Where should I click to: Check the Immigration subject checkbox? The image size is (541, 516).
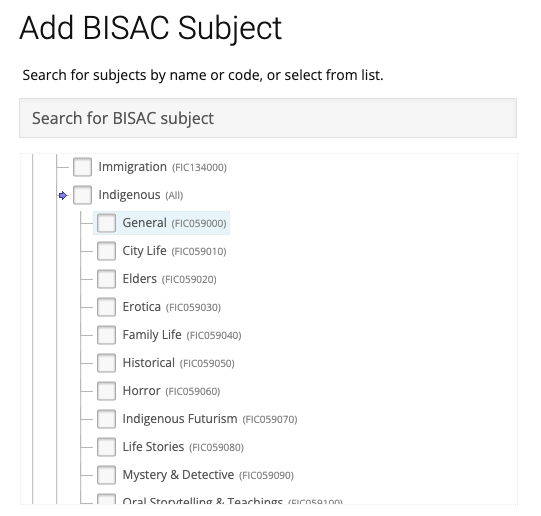82,167
